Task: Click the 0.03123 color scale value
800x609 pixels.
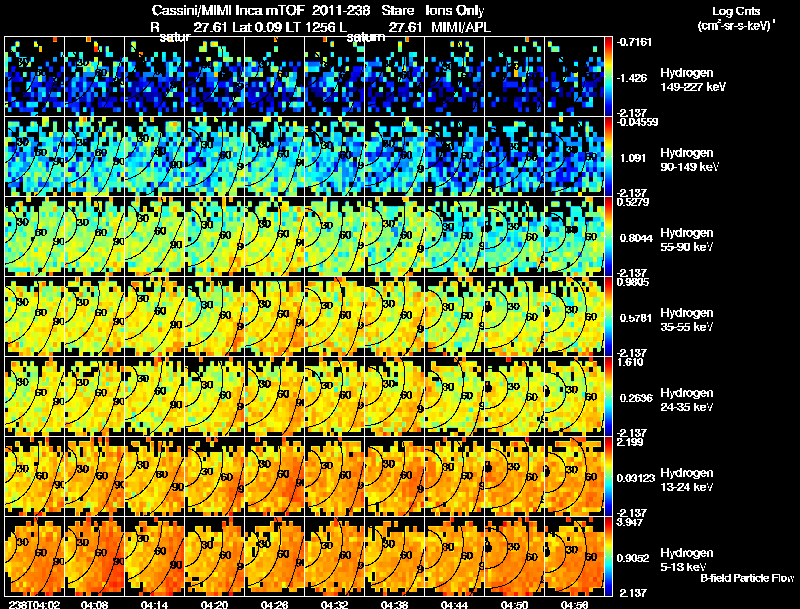Action: click(636, 478)
